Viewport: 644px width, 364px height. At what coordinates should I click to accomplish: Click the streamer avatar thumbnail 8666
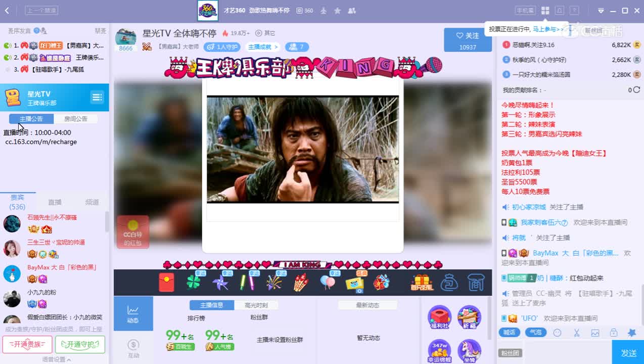(126, 40)
